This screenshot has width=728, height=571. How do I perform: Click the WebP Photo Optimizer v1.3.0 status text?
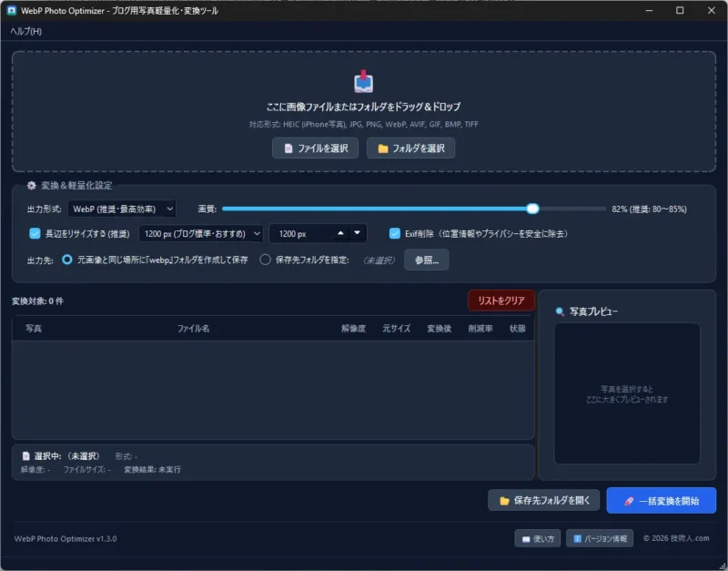[x=66, y=539]
